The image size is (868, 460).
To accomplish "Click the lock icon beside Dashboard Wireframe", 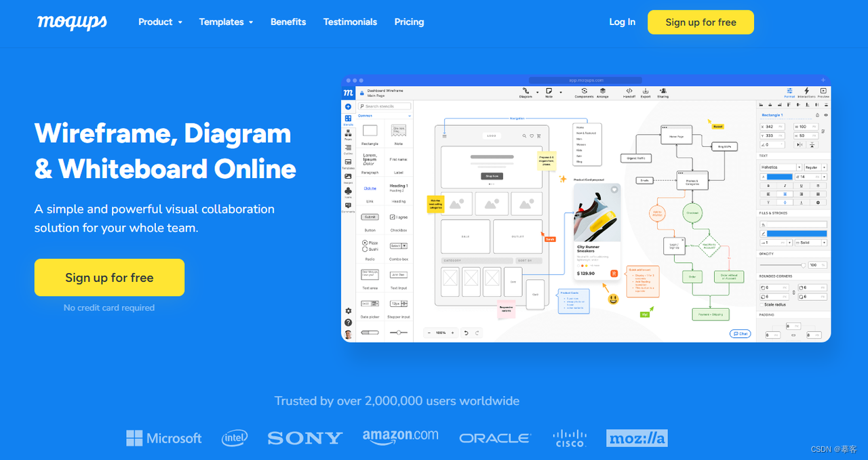I will 362,93.
